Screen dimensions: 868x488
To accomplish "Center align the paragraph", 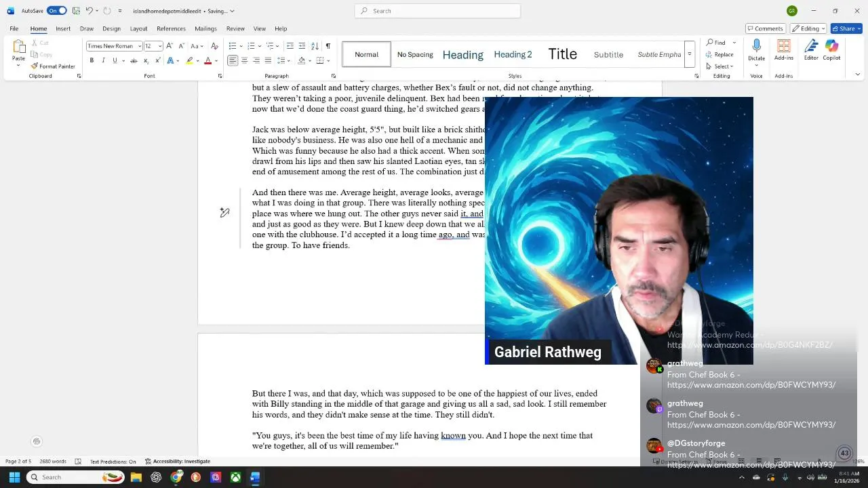I will coord(244,60).
